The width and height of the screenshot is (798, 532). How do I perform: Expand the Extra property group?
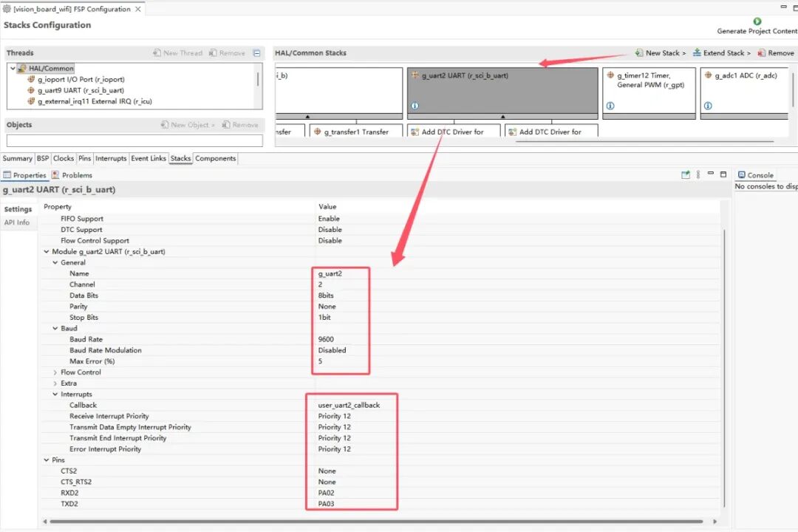click(55, 383)
